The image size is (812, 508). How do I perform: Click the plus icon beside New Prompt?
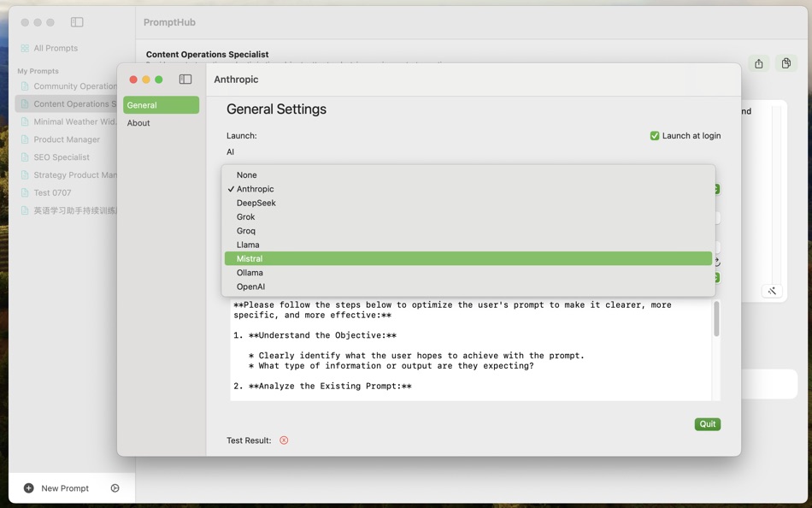coord(29,487)
